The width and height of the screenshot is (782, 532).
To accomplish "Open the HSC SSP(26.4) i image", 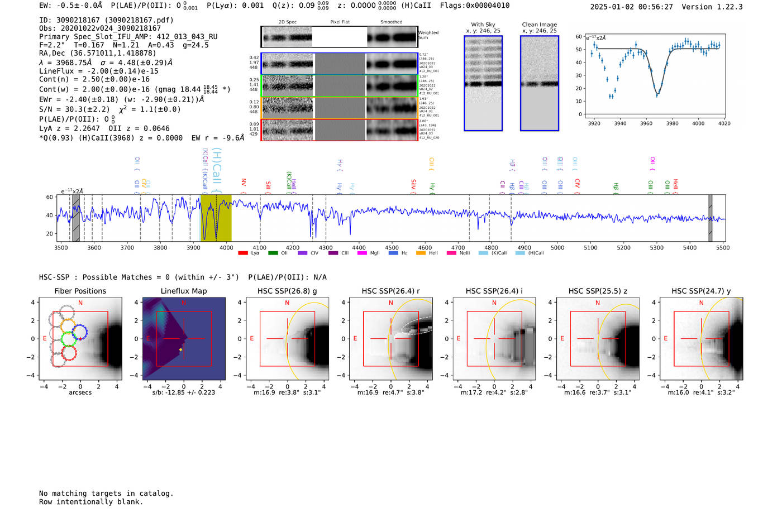I will [x=494, y=339].
